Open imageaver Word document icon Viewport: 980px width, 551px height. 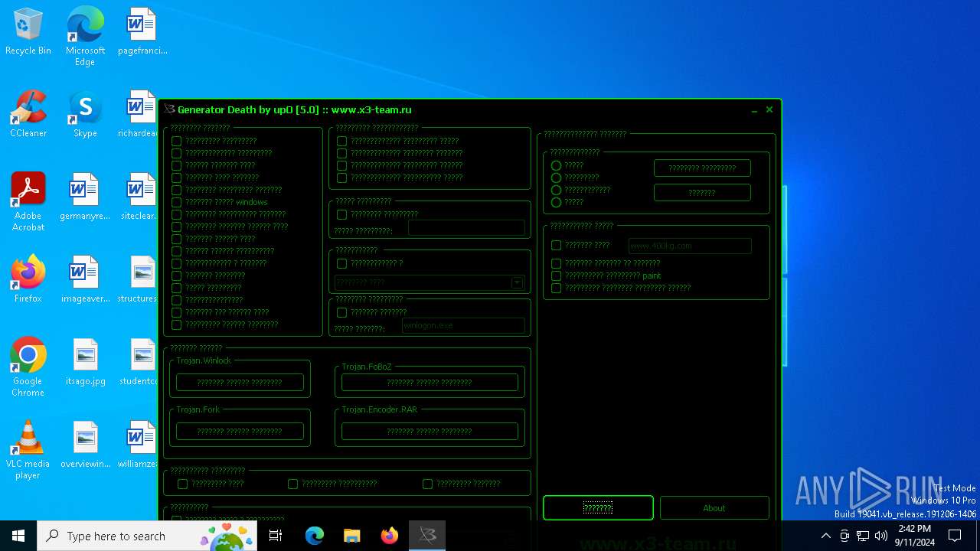click(85, 280)
